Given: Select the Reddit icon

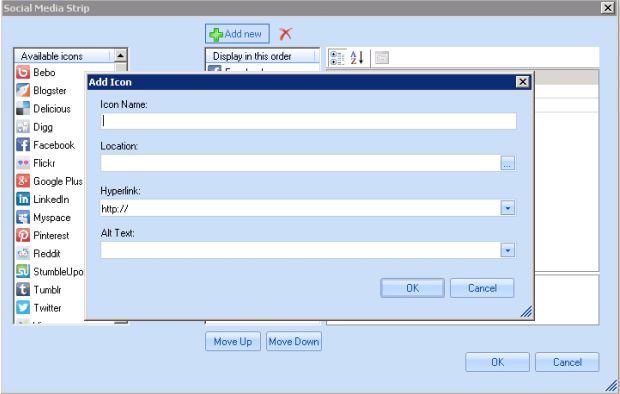Looking at the screenshot, I should tap(23, 254).
